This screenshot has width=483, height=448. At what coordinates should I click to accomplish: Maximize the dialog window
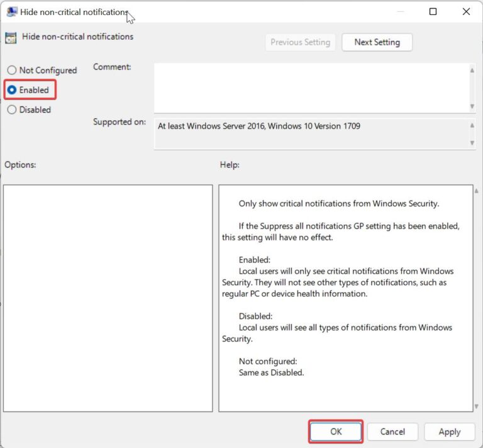coord(433,12)
